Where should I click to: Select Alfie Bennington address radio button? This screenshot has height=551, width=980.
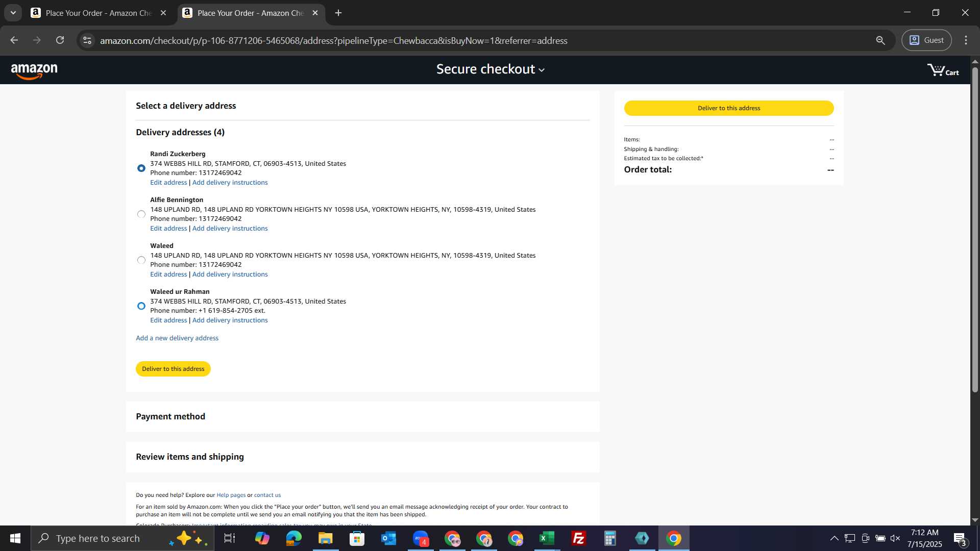pyautogui.click(x=141, y=214)
